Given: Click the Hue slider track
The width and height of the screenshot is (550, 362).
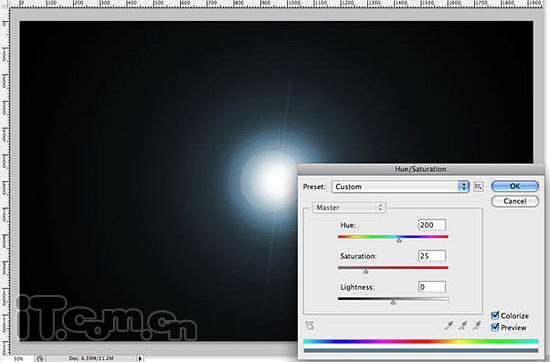Looking at the screenshot, I should (x=393, y=237).
